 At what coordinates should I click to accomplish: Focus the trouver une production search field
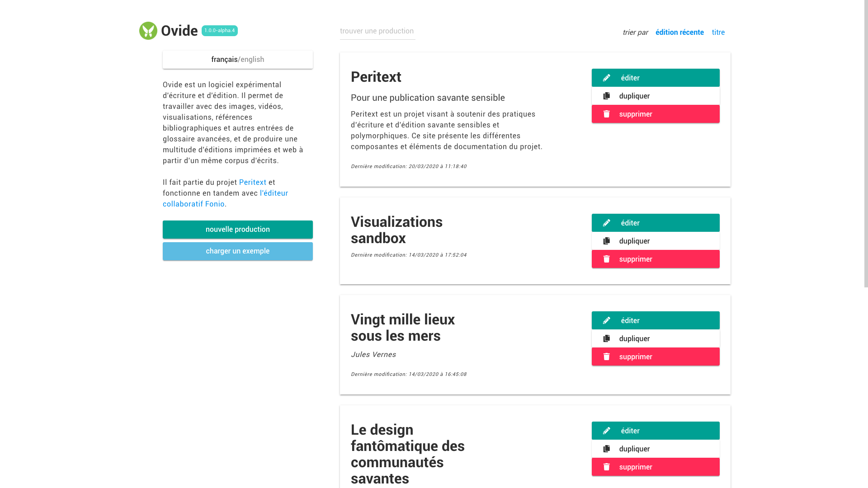pos(377,31)
